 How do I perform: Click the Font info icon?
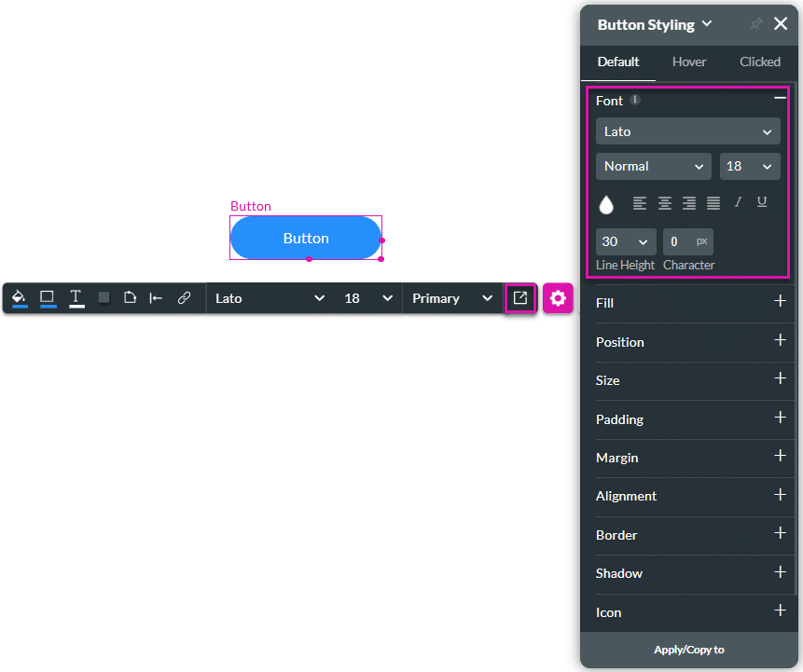point(635,100)
